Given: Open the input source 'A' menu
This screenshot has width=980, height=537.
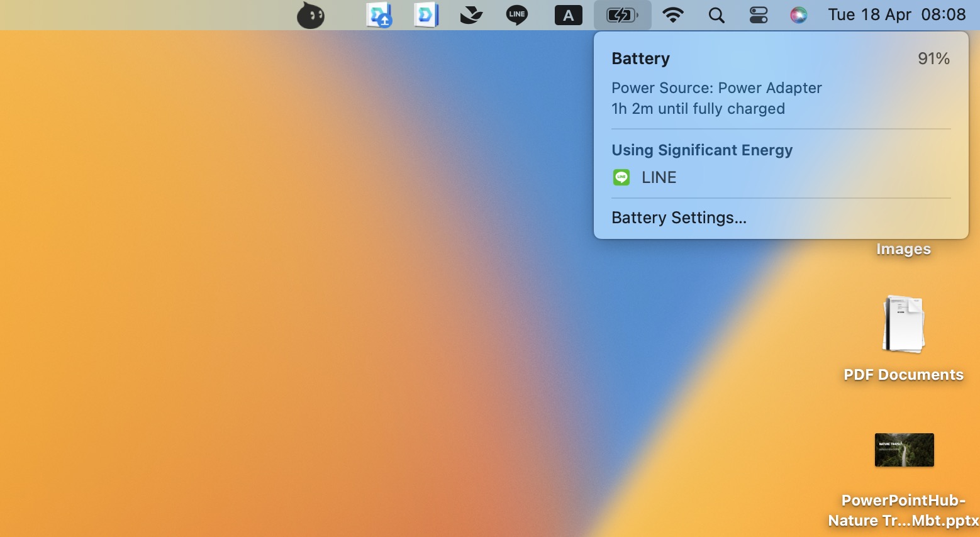Looking at the screenshot, I should click(568, 15).
